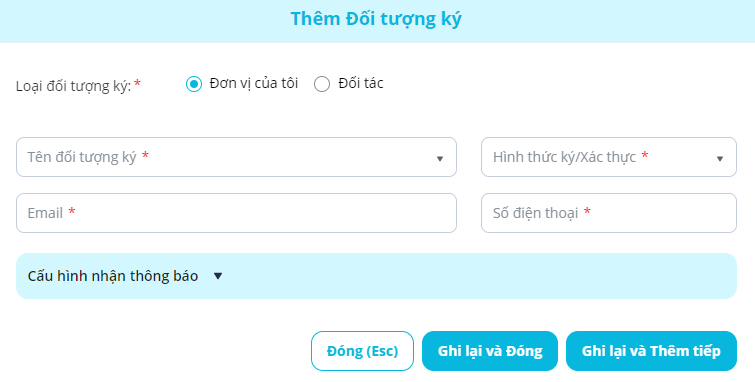The height and width of the screenshot is (382, 755).
Task: Open the 'Tên đối tượng ký' combo box
Action: pos(236,157)
